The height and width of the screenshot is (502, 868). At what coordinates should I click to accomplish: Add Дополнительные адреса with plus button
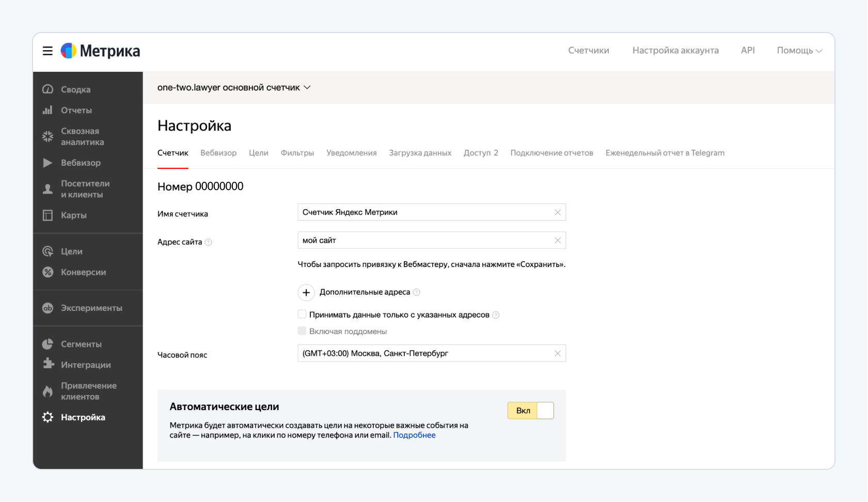pos(306,292)
